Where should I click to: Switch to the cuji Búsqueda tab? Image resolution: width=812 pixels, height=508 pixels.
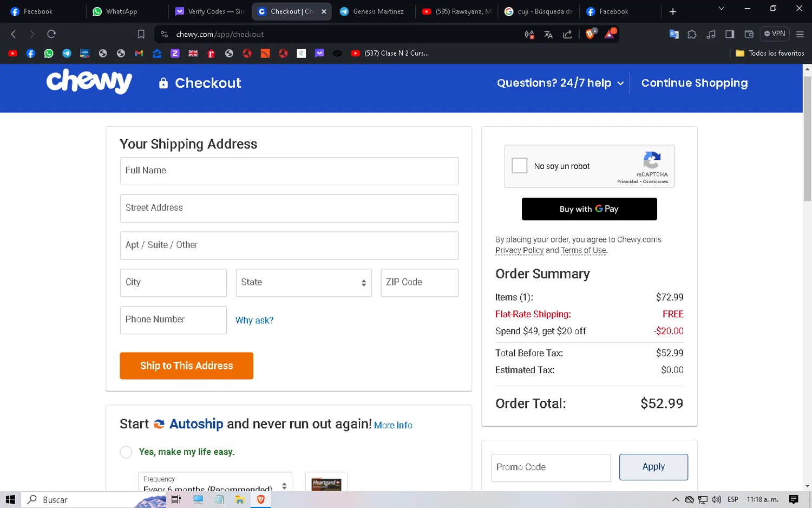click(539, 11)
